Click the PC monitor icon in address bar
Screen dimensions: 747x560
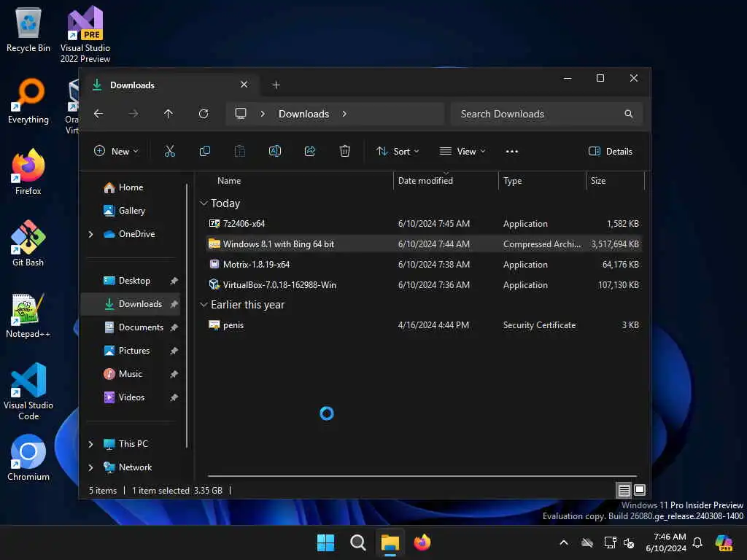(x=241, y=114)
